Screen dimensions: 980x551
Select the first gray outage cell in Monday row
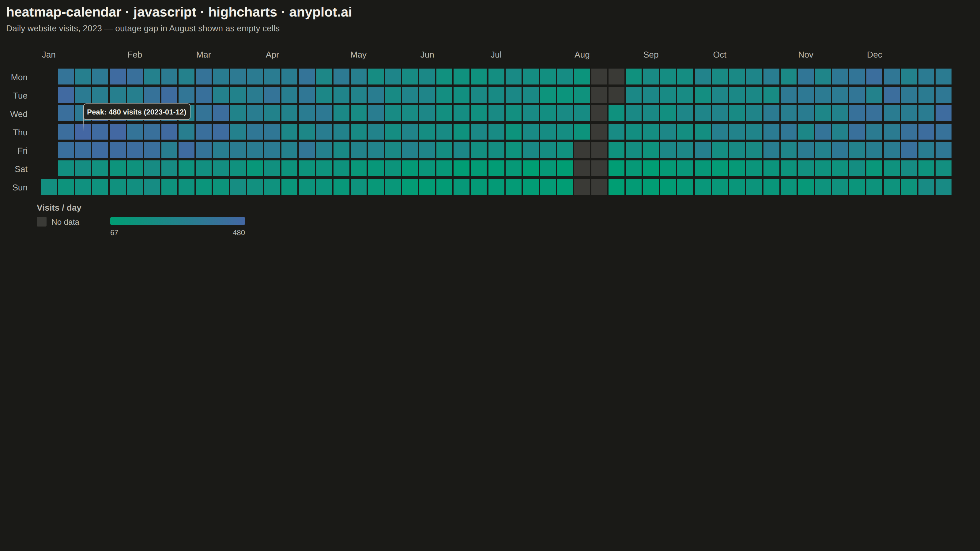[x=599, y=77]
